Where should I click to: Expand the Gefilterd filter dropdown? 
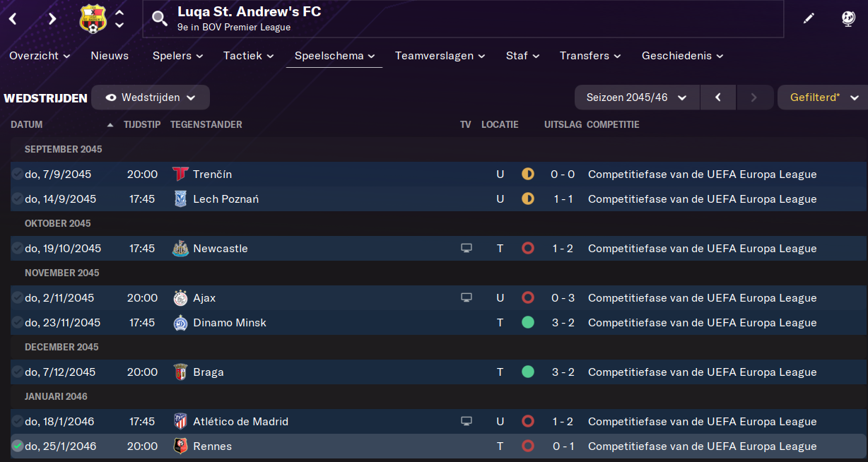(823, 97)
